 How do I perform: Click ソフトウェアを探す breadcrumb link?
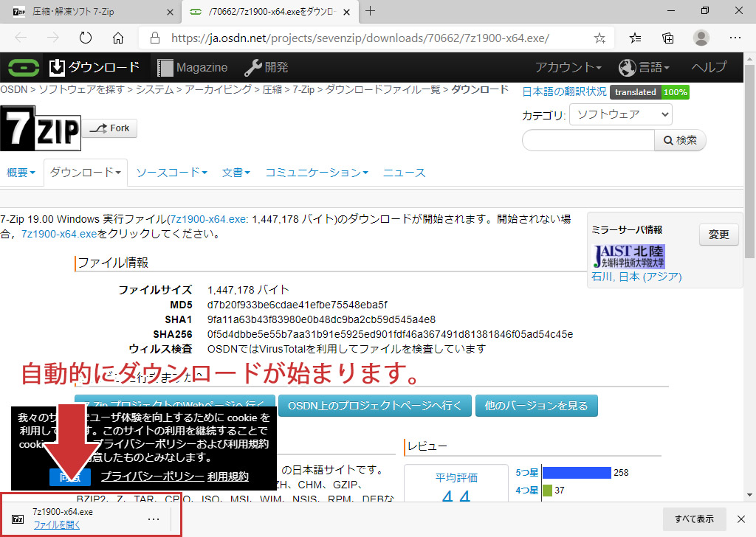pos(81,89)
